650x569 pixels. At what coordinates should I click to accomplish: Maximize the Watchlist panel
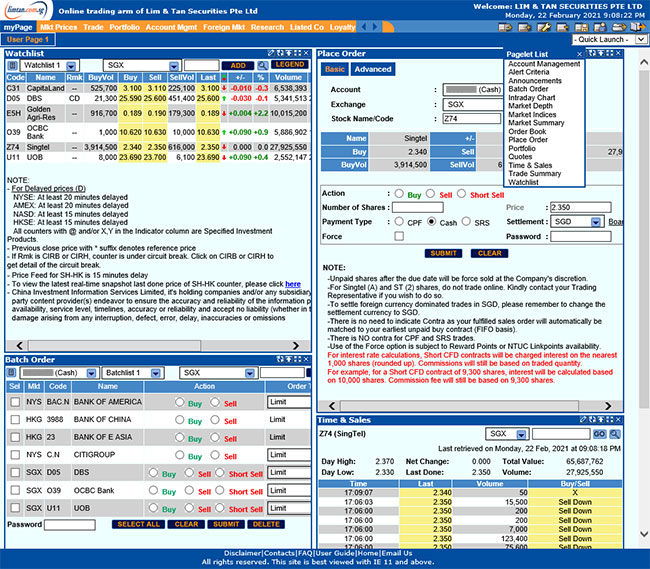click(x=297, y=53)
